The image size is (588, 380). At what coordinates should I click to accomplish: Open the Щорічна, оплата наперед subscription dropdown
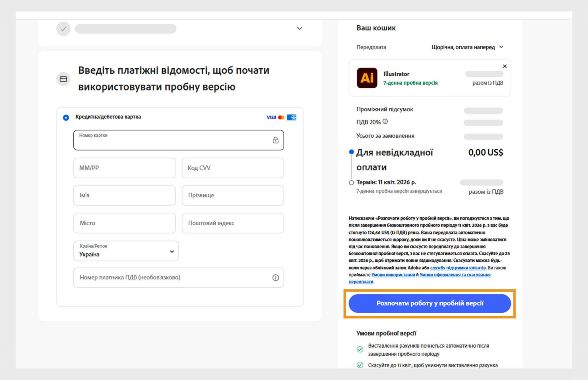click(467, 47)
